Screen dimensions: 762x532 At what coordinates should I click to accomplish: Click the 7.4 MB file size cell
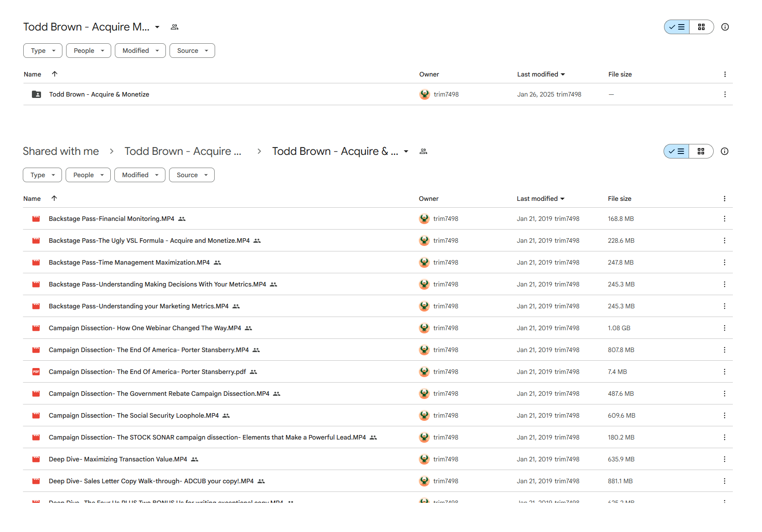click(618, 372)
